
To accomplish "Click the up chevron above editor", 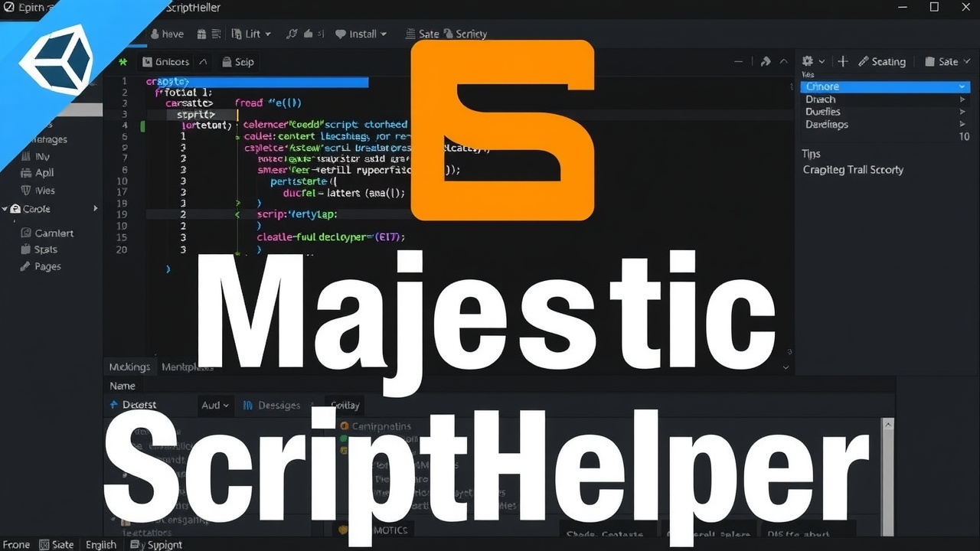I will pyautogui.click(x=784, y=61).
